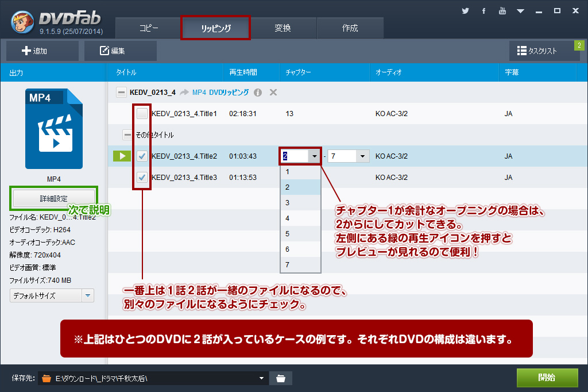588x392 pixels.
Task: Switch to the 作成 tab
Action: (350, 28)
